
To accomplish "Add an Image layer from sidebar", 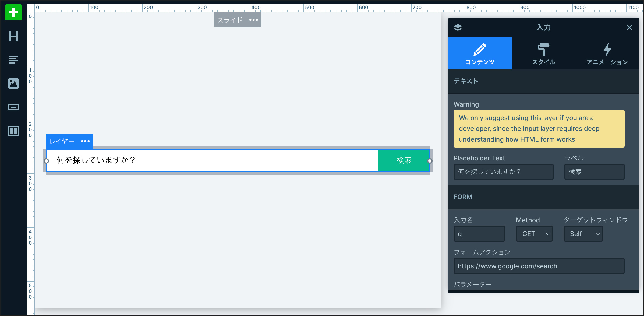I will click(13, 83).
